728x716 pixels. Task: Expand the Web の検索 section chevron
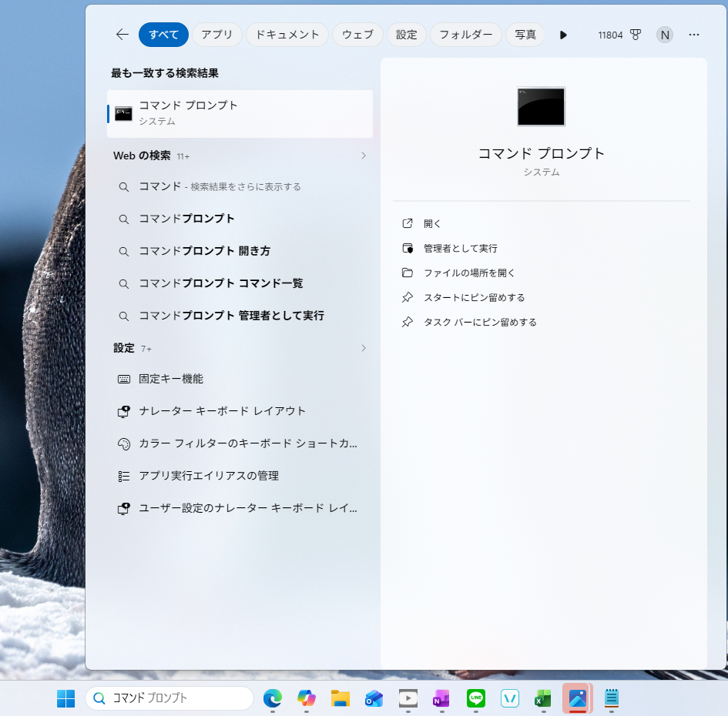[364, 156]
